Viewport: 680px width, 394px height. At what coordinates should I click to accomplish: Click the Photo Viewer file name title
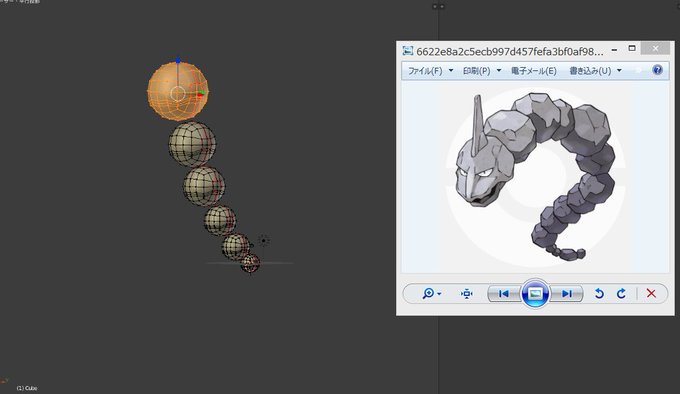[510, 52]
